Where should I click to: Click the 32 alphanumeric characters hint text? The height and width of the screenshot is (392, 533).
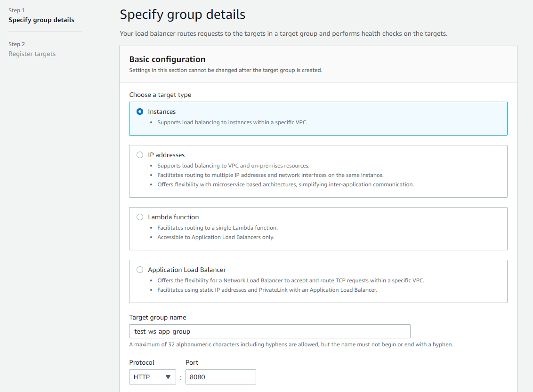click(291, 344)
